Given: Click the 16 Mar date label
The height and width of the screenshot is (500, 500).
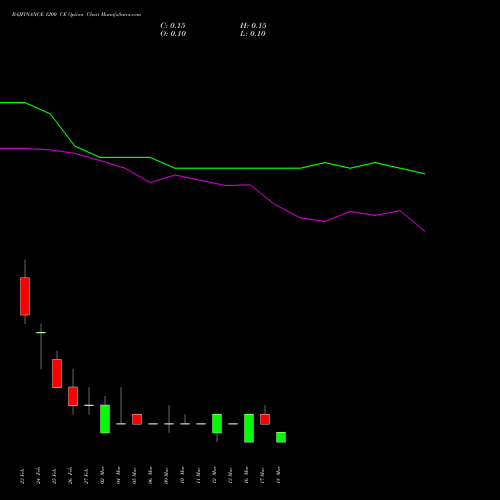Looking at the screenshot, I should (246, 475).
